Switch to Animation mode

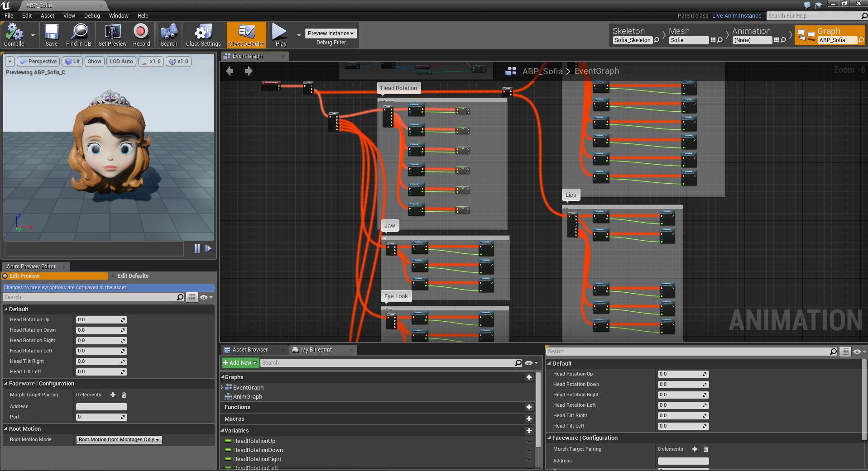pyautogui.click(x=752, y=31)
